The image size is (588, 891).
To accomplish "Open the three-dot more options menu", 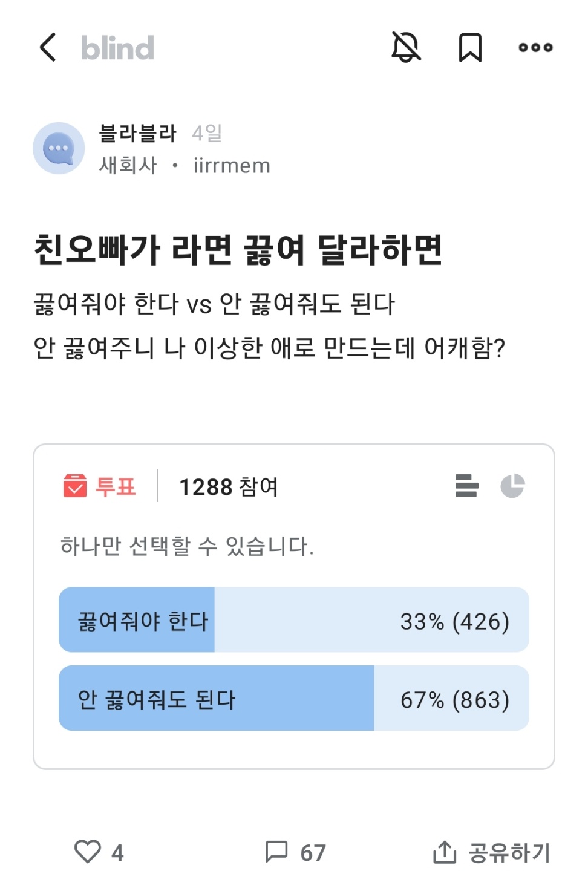I will pyautogui.click(x=535, y=48).
